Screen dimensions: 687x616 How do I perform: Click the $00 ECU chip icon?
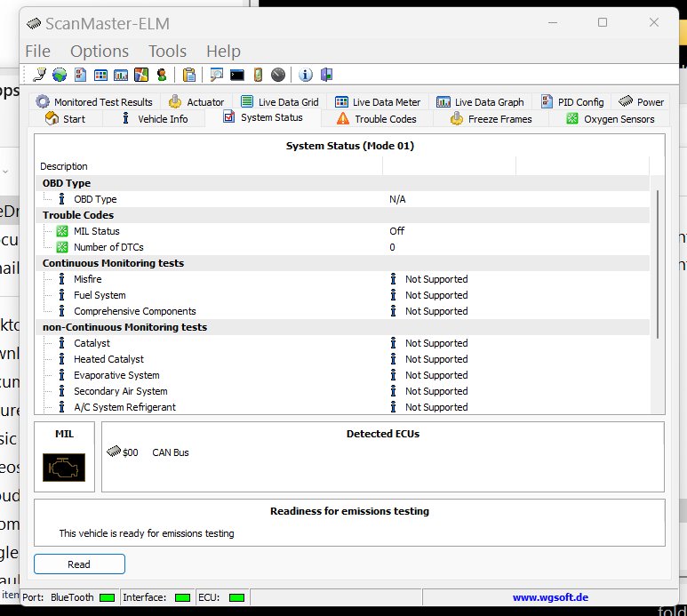[x=114, y=451]
